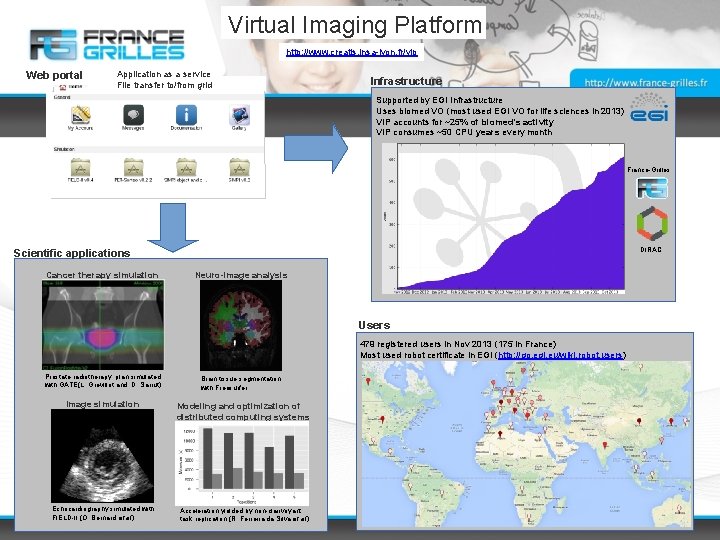Select the Home tab in the web portal
Viewport: 720px width, 540px height.
coord(71,86)
